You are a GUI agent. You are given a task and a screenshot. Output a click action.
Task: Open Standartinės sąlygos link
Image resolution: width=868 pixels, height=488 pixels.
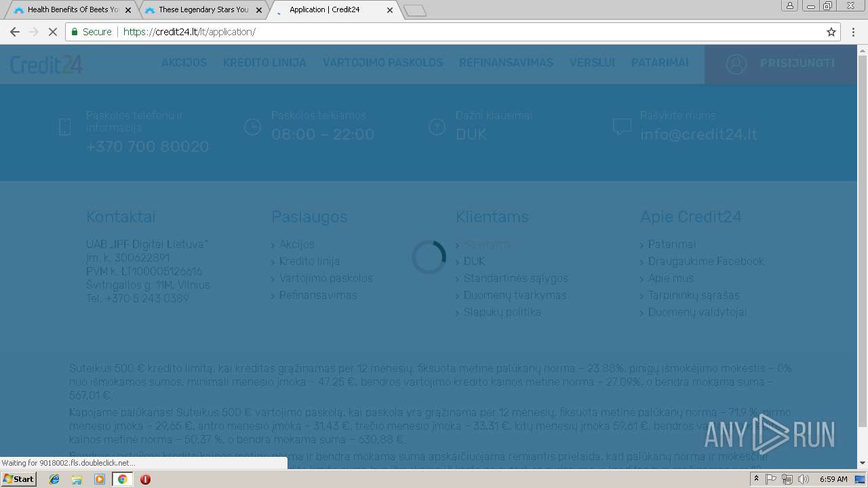[515, 279]
